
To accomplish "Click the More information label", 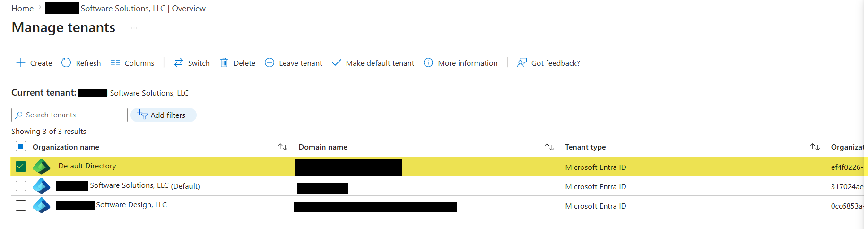I will coord(468,63).
